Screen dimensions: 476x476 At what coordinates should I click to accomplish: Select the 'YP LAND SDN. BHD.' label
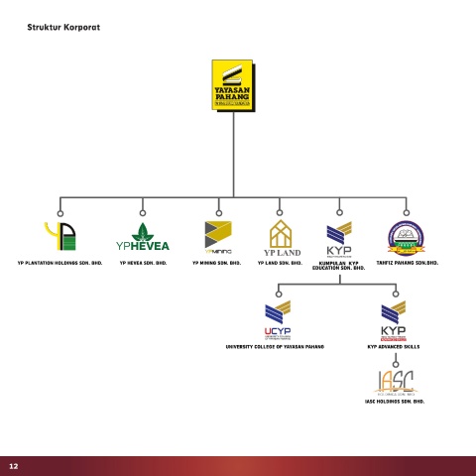(x=280, y=263)
